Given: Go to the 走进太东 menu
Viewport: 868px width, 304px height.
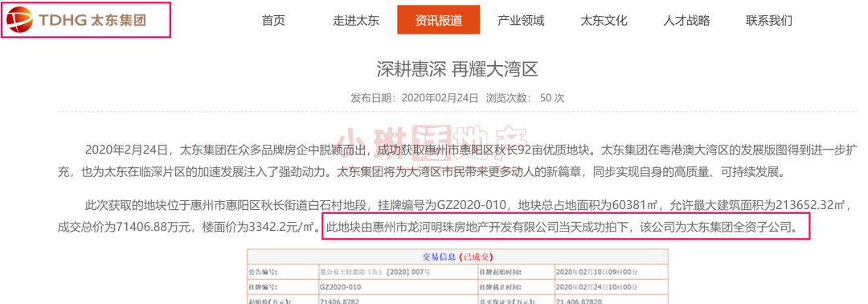Looking at the screenshot, I should (356, 20).
